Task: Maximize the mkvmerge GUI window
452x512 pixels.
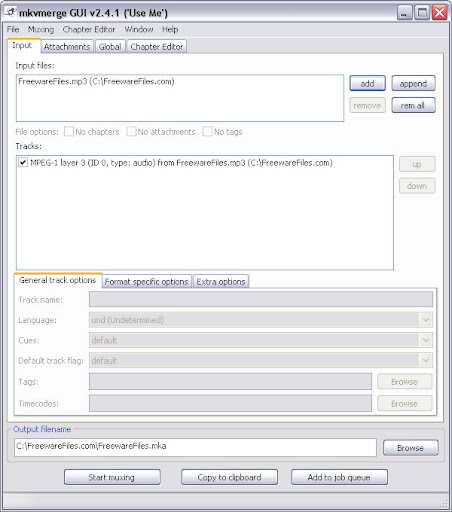Action: pos(422,13)
